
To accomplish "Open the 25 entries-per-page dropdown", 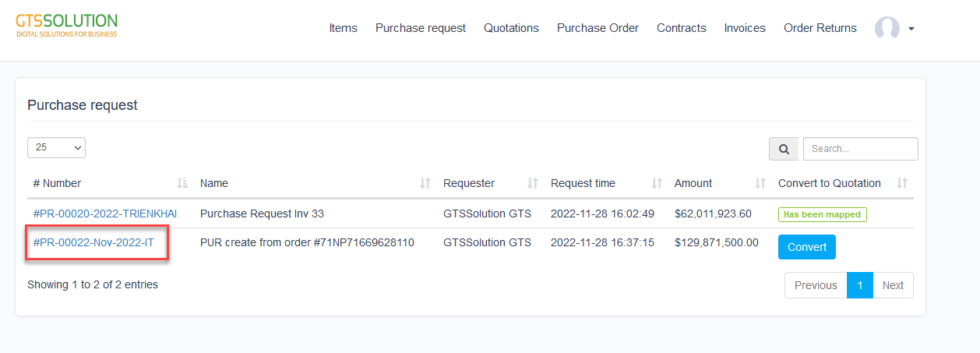I will (56, 147).
